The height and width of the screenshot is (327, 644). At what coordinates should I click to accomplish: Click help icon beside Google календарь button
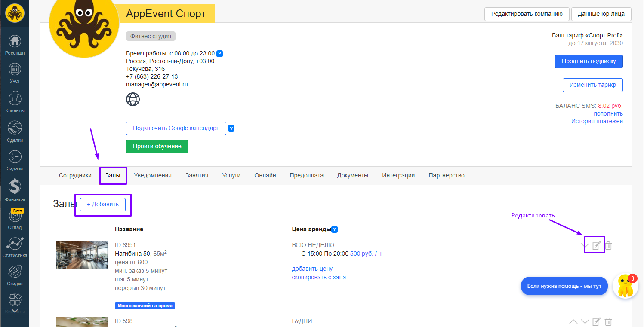tap(231, 128)
